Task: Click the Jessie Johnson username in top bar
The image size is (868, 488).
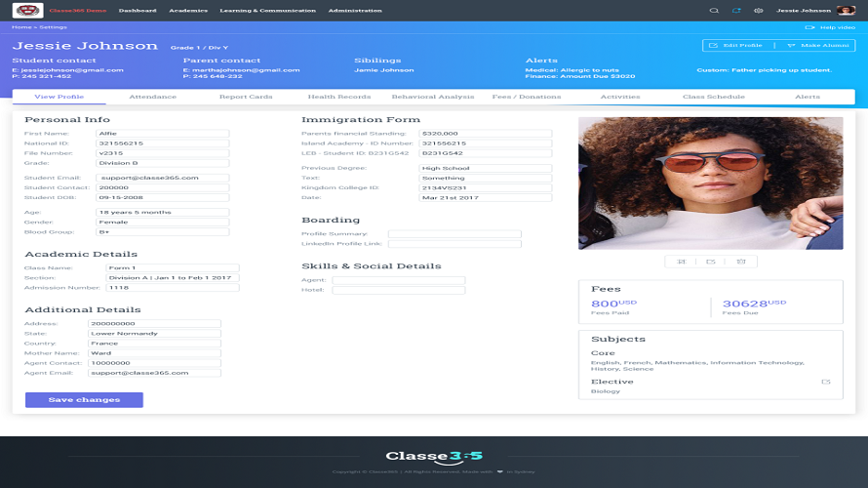Action: (x=804, y=11)
